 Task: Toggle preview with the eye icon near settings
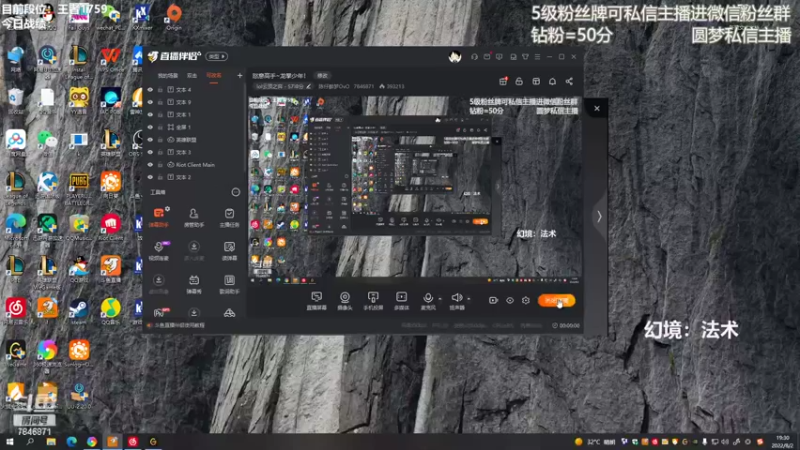tap(510, 301)
